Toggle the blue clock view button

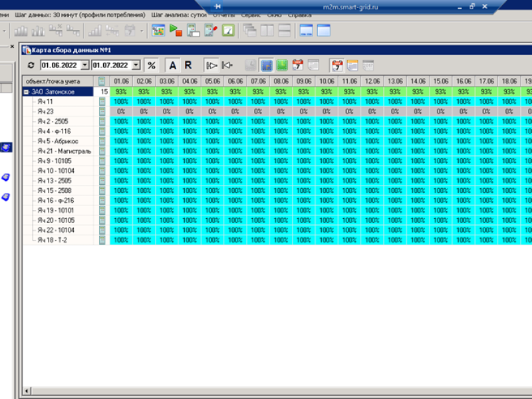tap(267, 65)
